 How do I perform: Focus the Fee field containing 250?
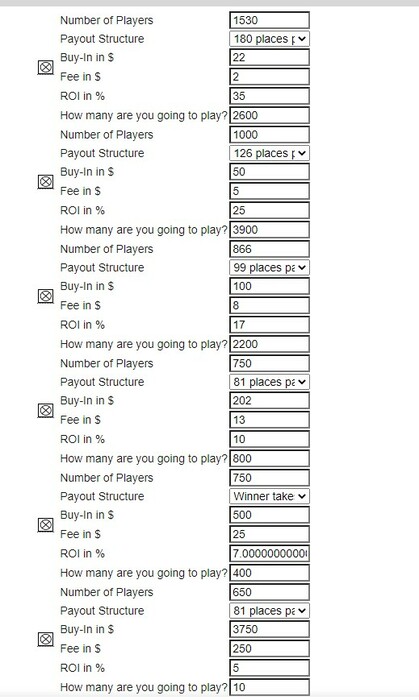pos(270,648)
